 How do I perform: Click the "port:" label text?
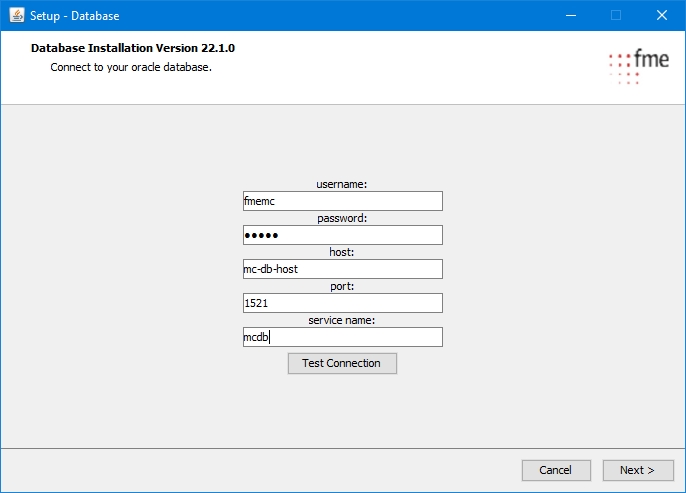[342, 286]
